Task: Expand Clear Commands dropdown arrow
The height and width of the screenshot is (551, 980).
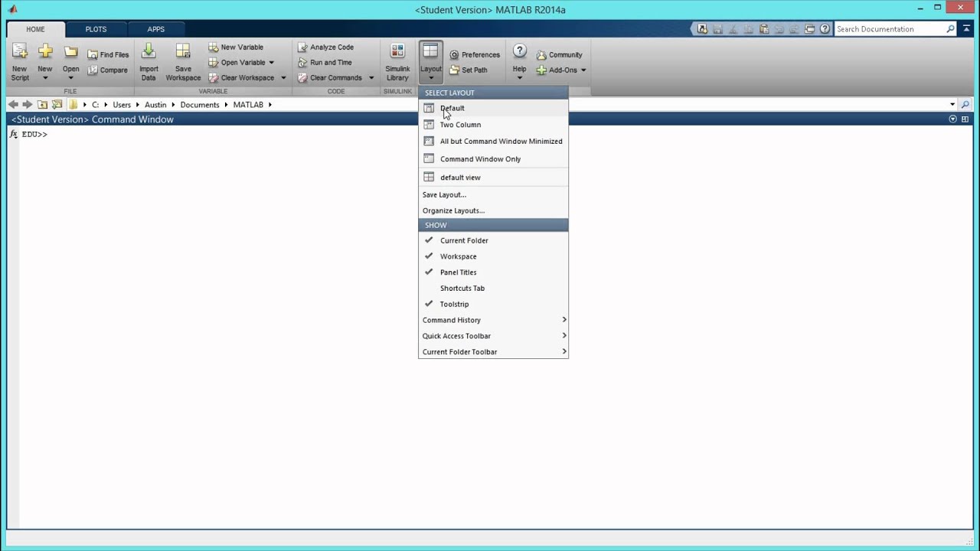Action: tap(371, 78)
